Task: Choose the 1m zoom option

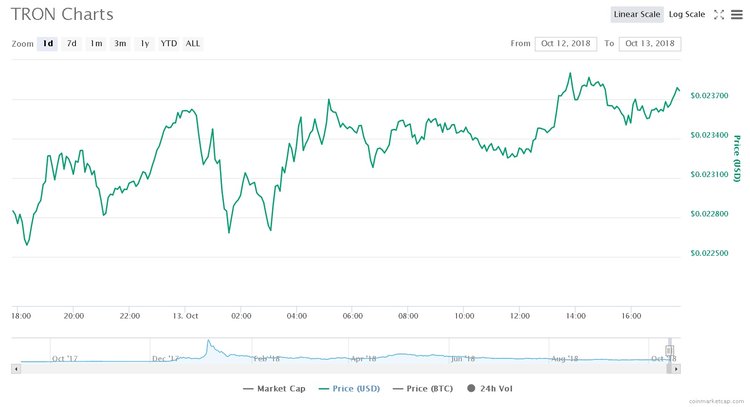Action: pos(96,44)
